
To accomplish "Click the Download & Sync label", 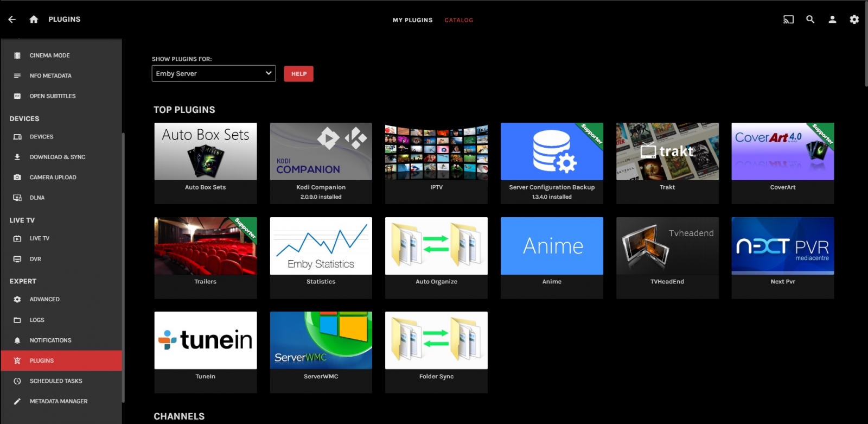I will tap(58, 157).
